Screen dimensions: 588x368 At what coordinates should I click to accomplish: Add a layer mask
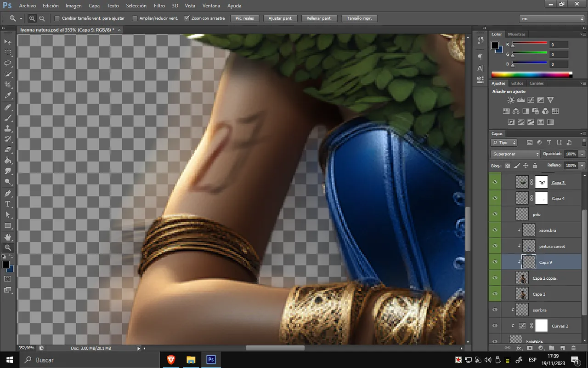tap(529, 348)
